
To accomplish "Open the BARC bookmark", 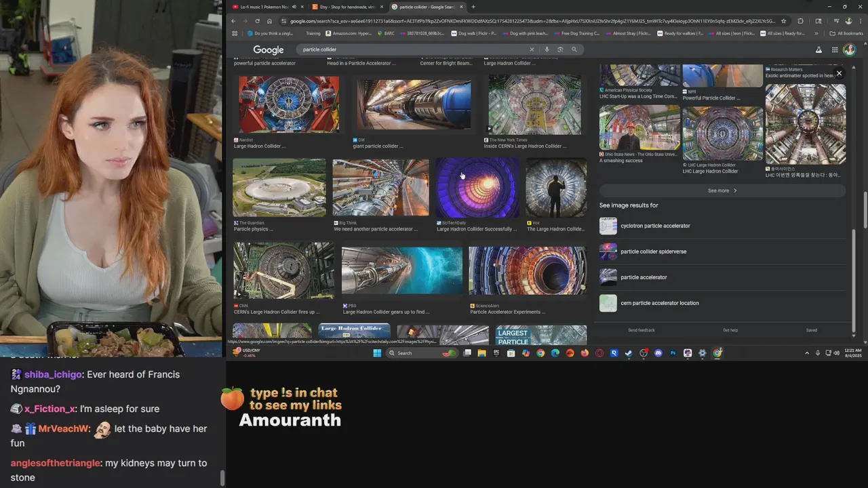I will (386, 33).
